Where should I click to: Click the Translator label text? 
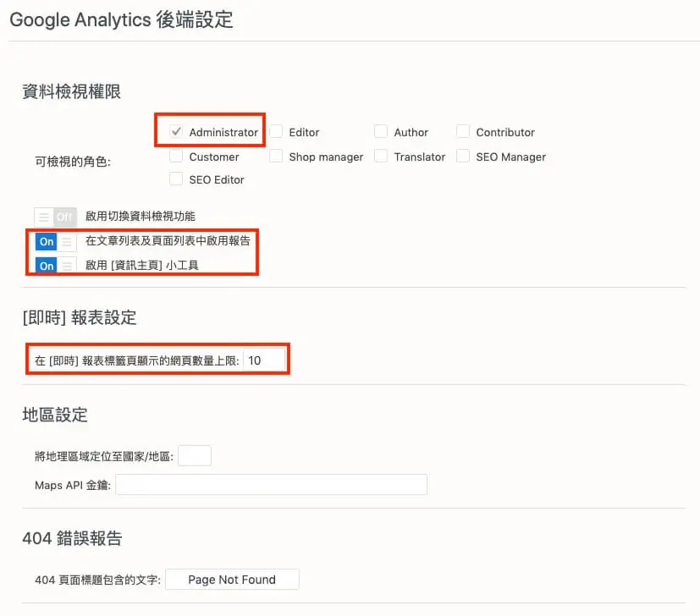point(420,157)
